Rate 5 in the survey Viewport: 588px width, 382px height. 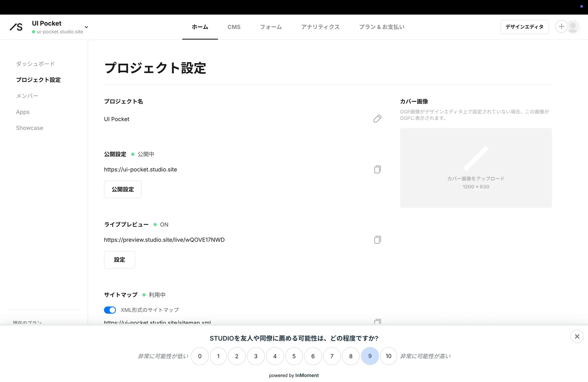pos(294,356)
